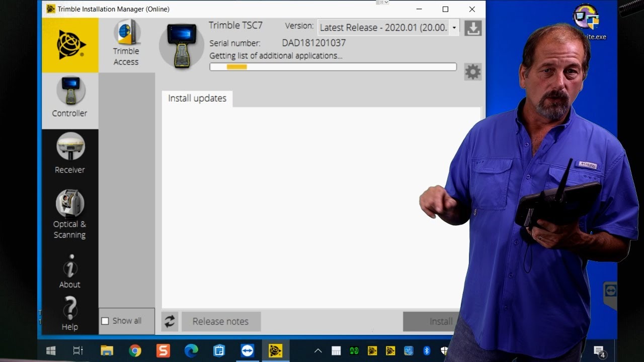Image resolution: width=644 pixels, height=362 pixels.
Task: Click the serial number DAD181201037
Action: point(314,43)
